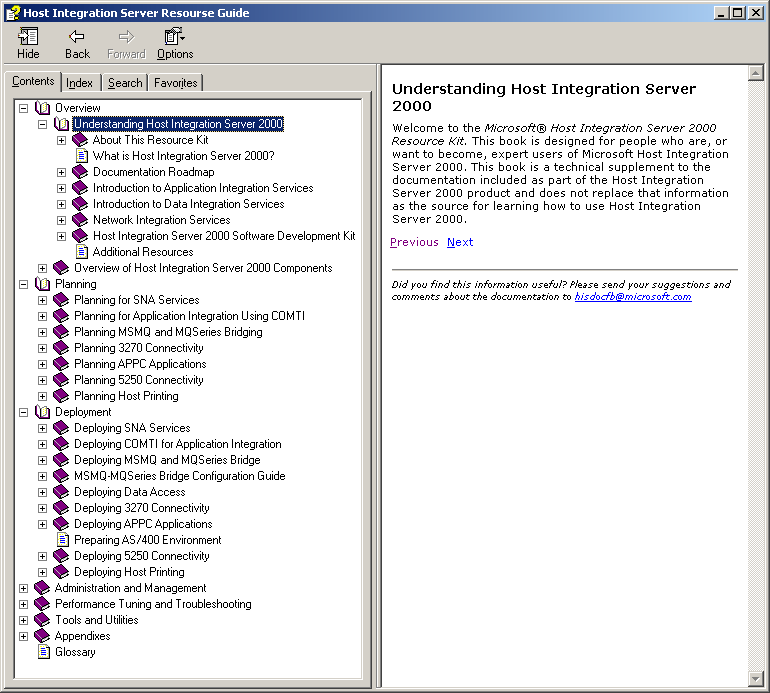Viewport: 770px width, 693px height.
Task: Click the page icon for Glossary
Action: pos(44,652)
